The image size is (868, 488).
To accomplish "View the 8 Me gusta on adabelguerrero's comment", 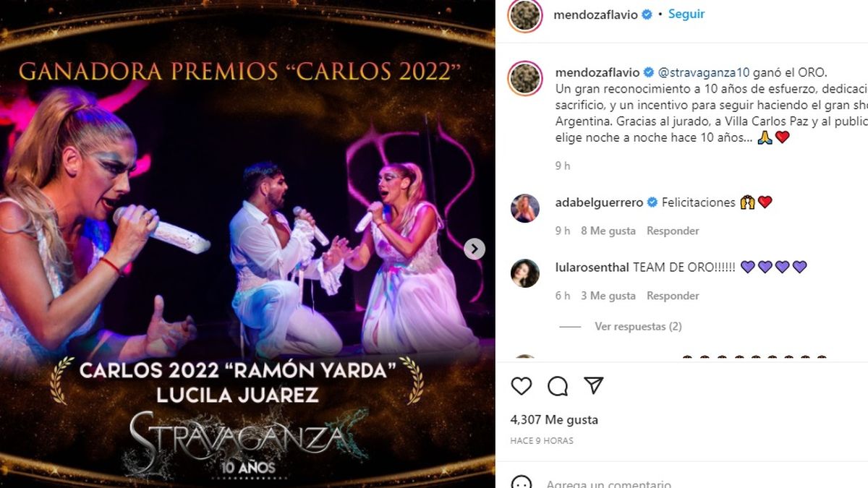I will click(608, 231).
